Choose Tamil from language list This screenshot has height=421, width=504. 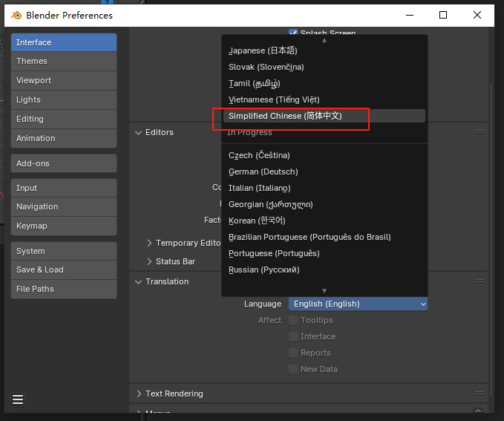coord(324,83)
